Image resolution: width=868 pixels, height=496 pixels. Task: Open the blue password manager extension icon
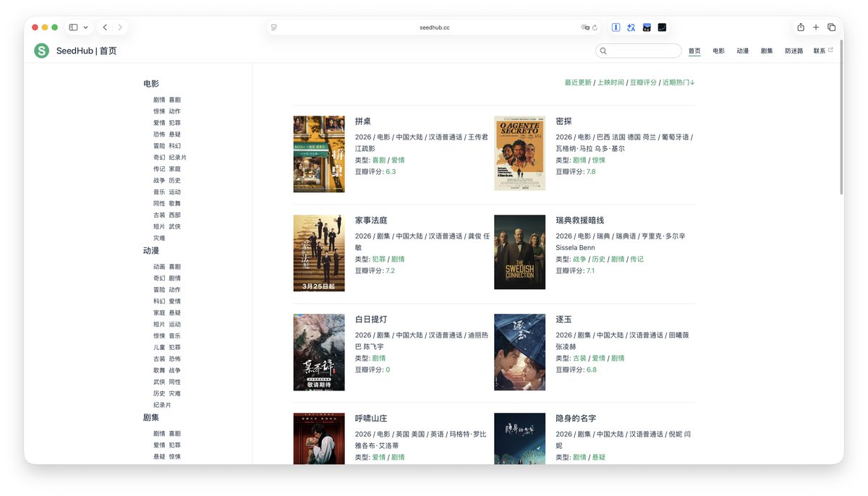(x=616, y=27)
